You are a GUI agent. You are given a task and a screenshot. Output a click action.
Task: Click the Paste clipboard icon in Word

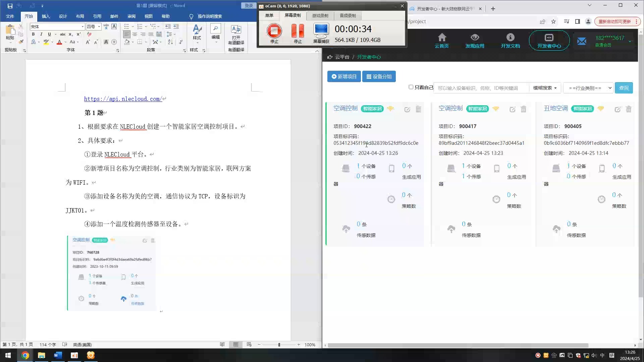pyautogui.click(x=10, y=30)
